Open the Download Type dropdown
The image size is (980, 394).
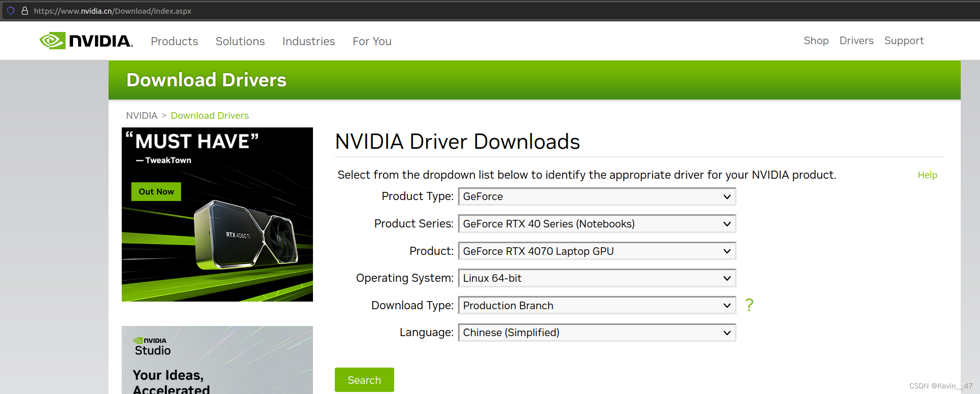pyautogui.click(x=597, y=305)
